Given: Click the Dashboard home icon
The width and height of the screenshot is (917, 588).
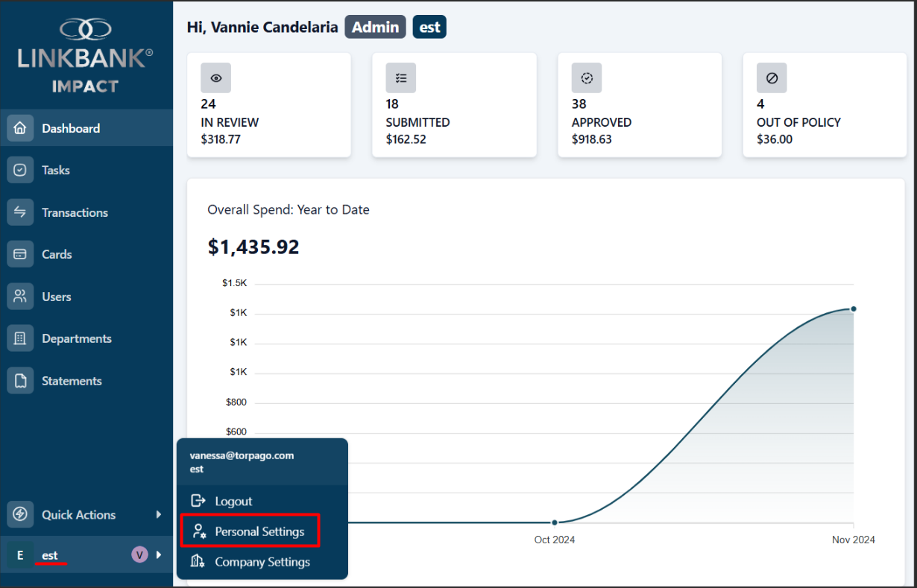Looking at the screenshot, I should click(20, 128).
